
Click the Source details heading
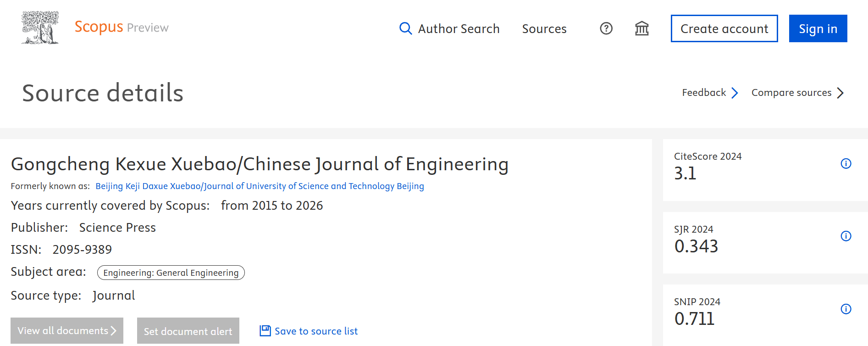coord(103,93)
